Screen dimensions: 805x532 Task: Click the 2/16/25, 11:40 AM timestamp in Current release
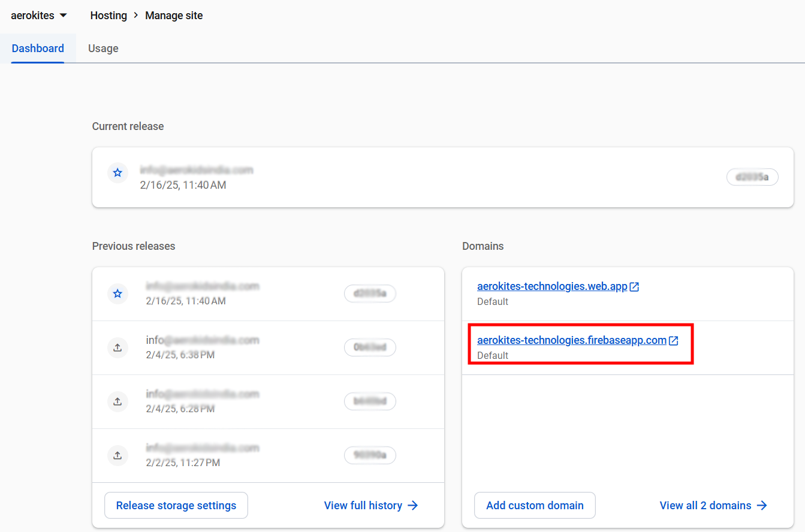point(183,185)
